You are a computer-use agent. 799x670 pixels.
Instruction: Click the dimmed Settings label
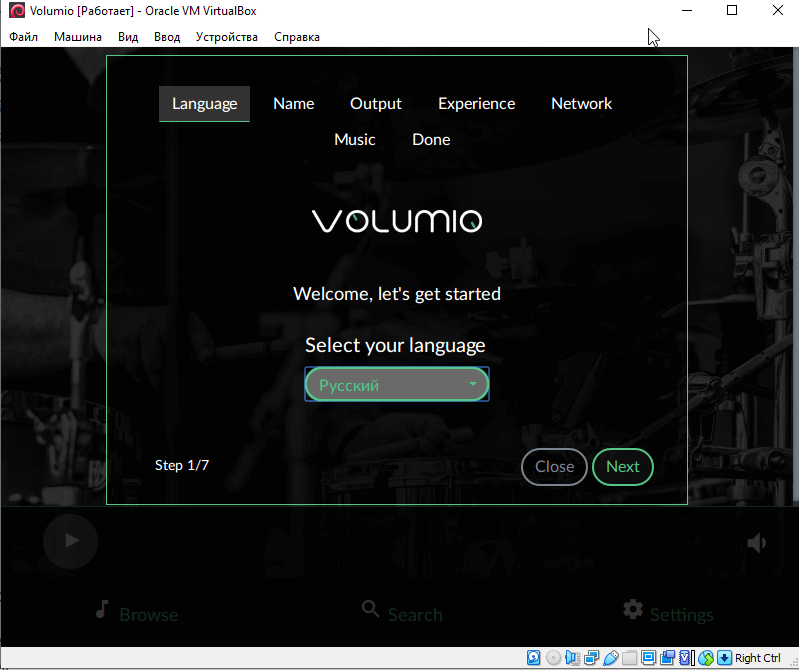(681, 615)
